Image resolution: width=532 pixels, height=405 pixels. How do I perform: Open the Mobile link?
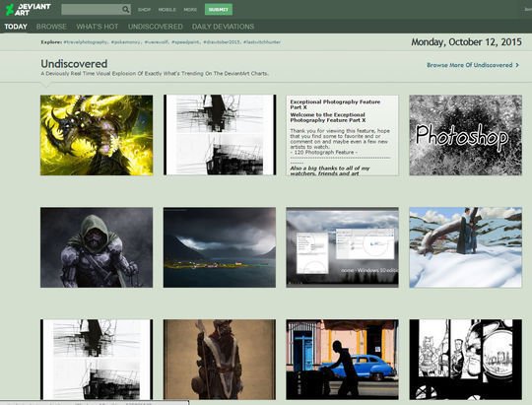[x=166, y=10]
